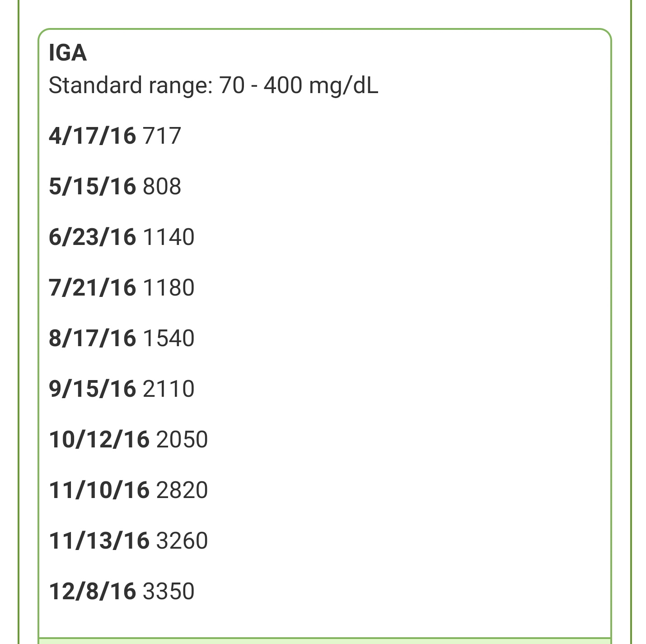Select the 12/8/16 result date
The height and width of the screenshot is (644, 646).
click(x=92, y=592)
